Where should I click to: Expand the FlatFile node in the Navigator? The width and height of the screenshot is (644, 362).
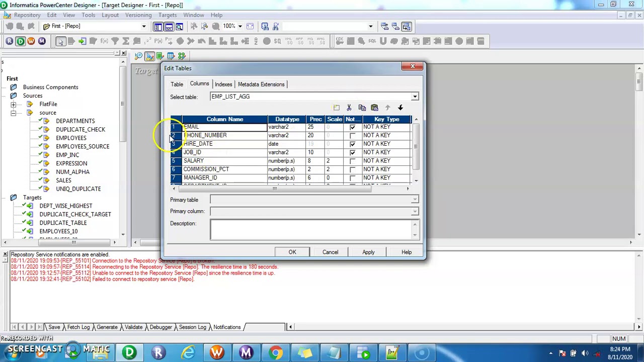pyautogui.click(x=14, y=104)
